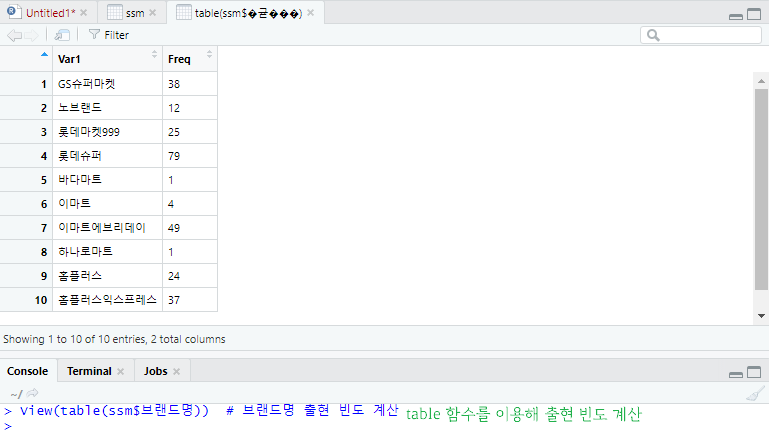Viewport: 769px width, 438px height.
Task: Go forward to next source location
Action: (31, 35)
